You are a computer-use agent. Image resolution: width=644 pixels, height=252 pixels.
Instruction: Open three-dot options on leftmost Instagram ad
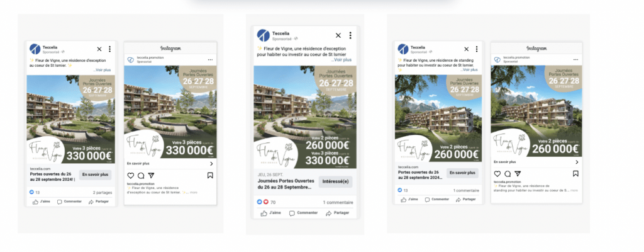pyautogui.click(x=210, y=60)
